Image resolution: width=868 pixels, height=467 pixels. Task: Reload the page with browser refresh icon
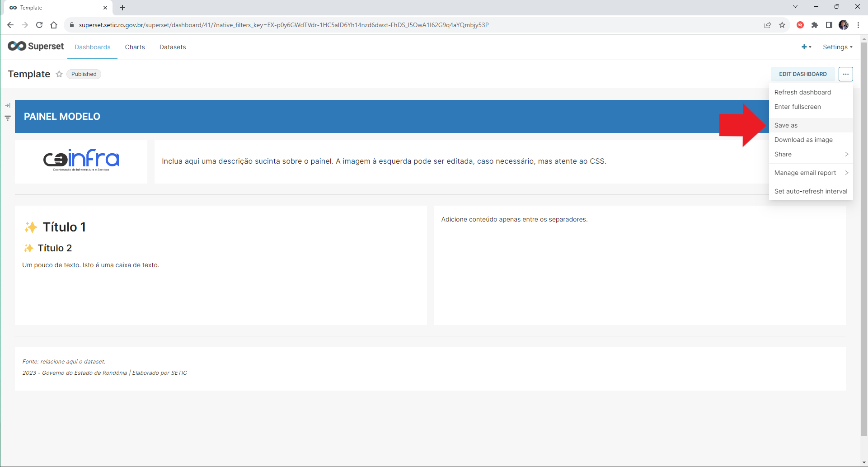(x=39, y=25)
